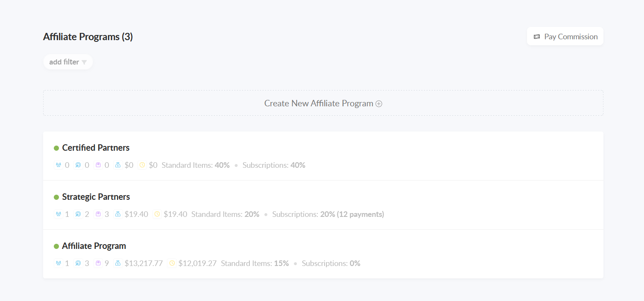Click the affiliates count icon for Certified Partners
This screenshot has height=301, width=644.
click(x=58, y=165)
